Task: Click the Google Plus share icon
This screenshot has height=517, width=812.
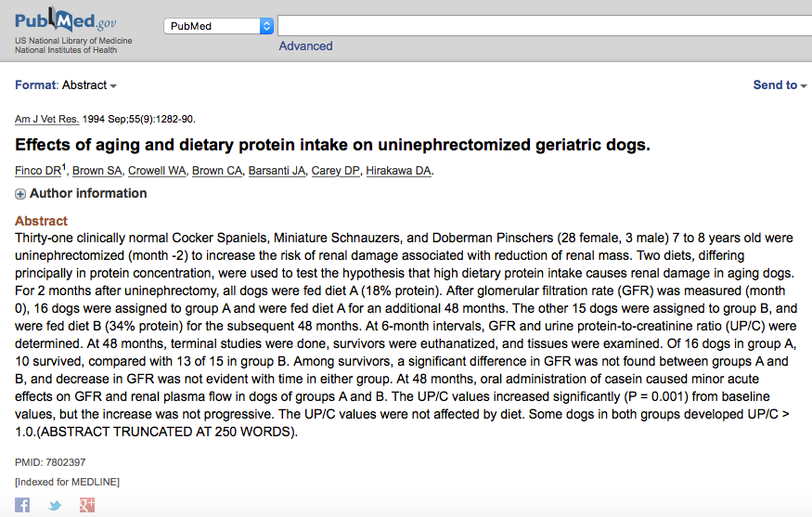Action: tap(87, 505)
